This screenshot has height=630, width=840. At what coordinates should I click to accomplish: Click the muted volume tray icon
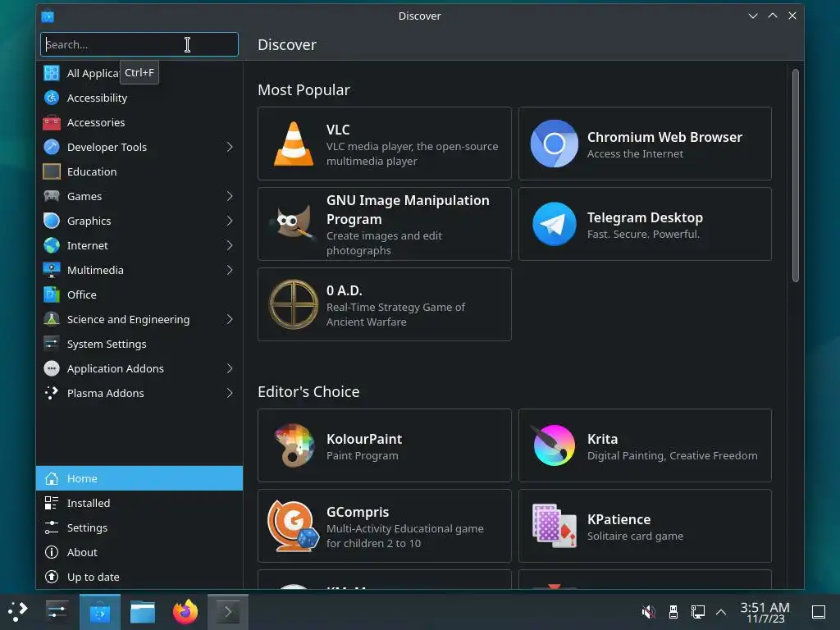(648, 612)
